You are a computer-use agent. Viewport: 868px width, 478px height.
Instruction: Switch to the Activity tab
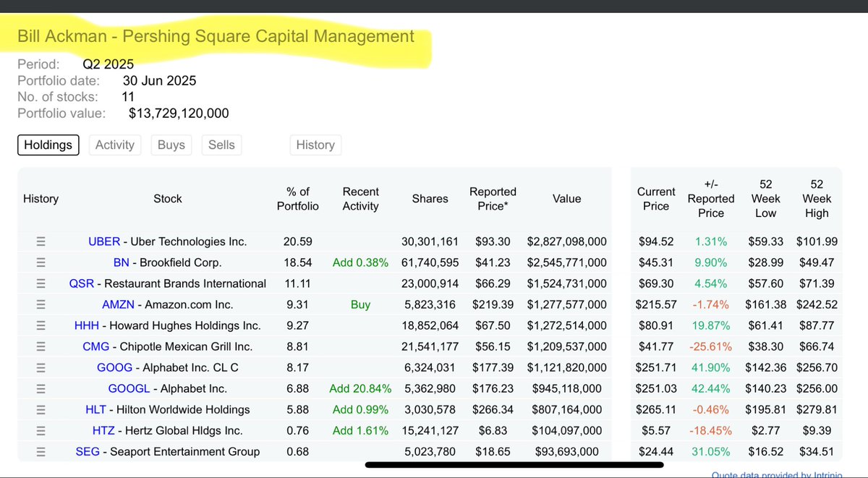pyautogui.click(x=115, y=145)
